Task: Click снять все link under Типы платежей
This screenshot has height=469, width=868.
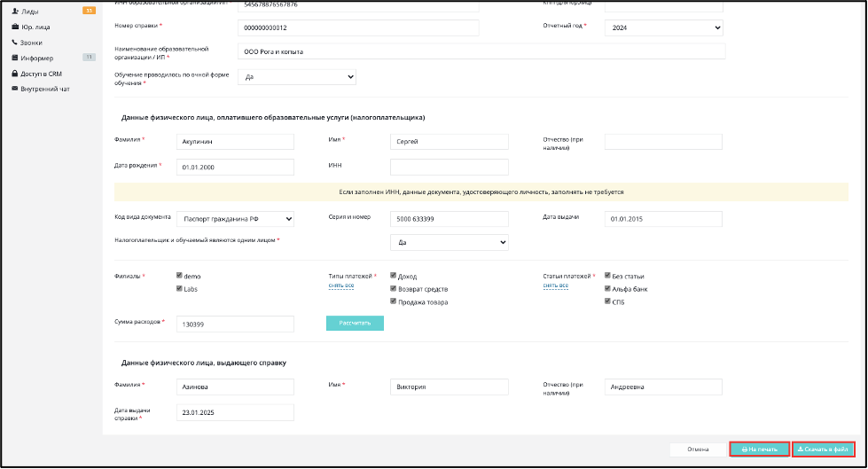Action: (341, 285)
